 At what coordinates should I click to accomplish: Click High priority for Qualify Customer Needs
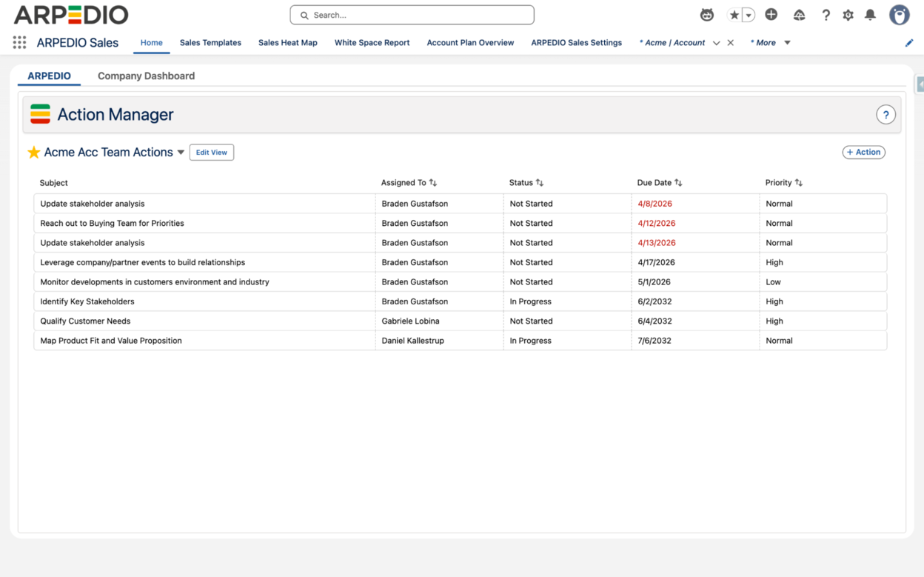[774, 321]
